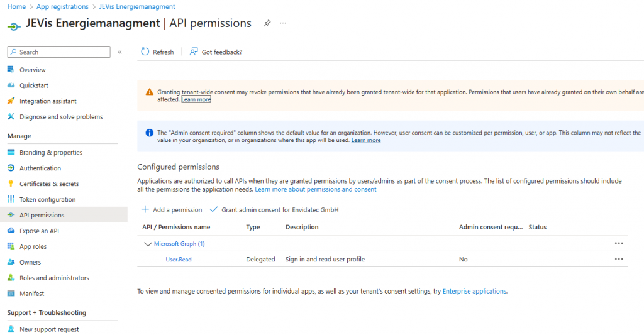Collapse the sidebar with double-chevron icon
Screen dimensions: 644x335
tap(119, 52)
